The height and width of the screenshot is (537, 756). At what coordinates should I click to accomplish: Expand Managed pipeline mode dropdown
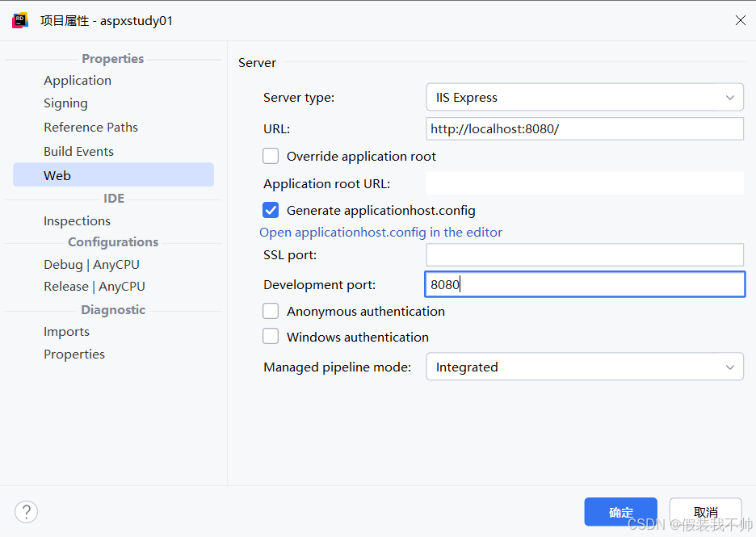[584, 367]
